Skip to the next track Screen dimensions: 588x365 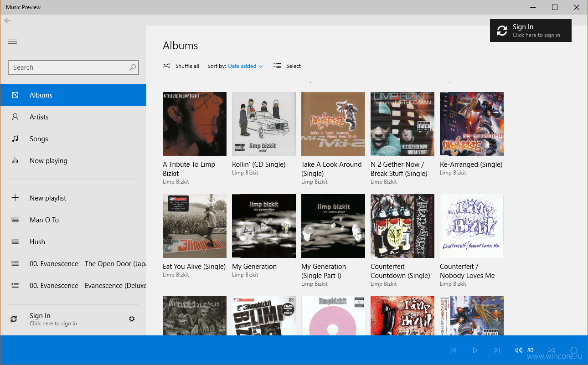click(497, 350)
